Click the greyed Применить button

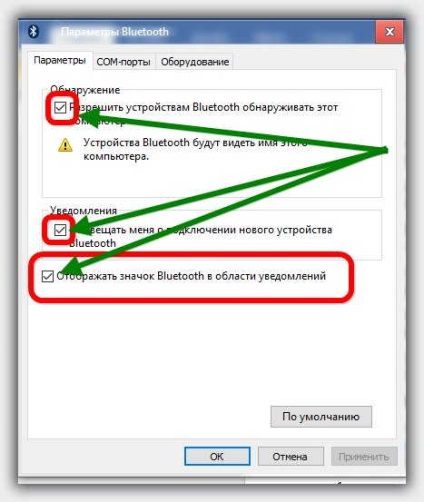tap(364, 456)
